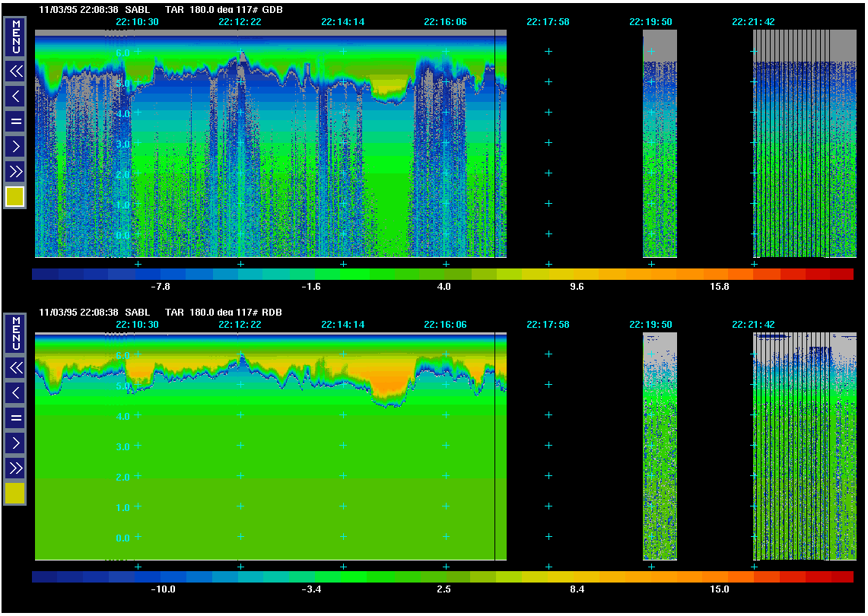Click the dark blue end of bottom color scale

point(44,577)
